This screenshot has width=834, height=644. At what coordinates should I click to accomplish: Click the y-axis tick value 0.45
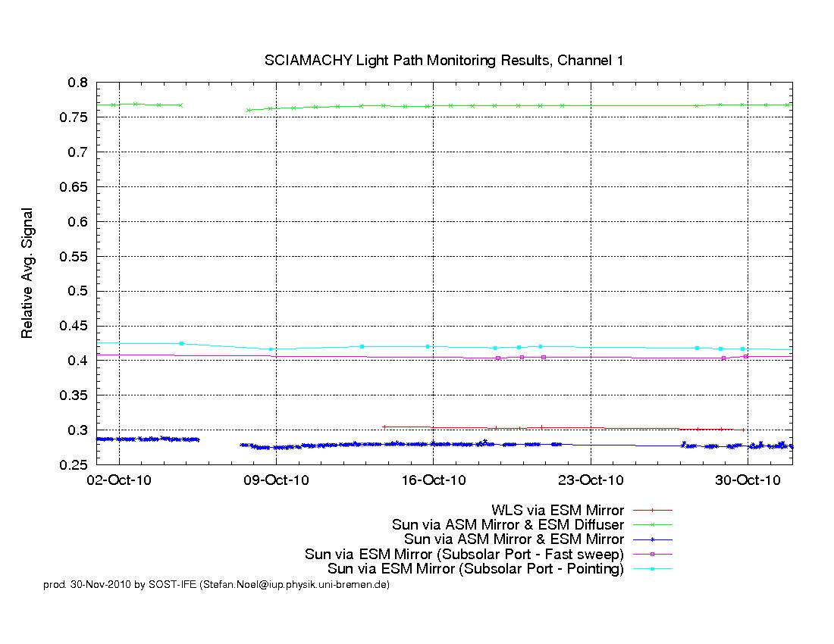(x=74, y=326)
